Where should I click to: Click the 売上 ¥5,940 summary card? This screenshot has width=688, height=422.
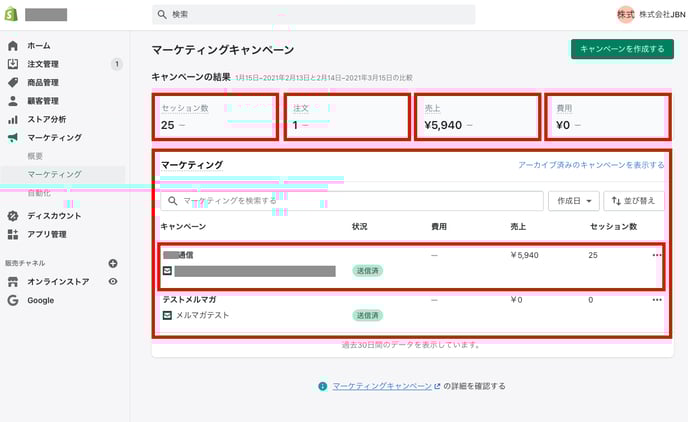pos(477,117)
